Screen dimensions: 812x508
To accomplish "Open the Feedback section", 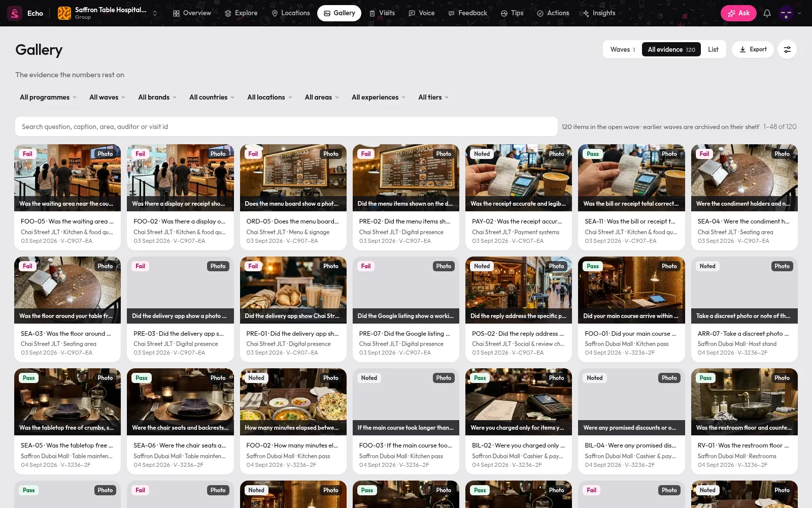I will [467, 13].
